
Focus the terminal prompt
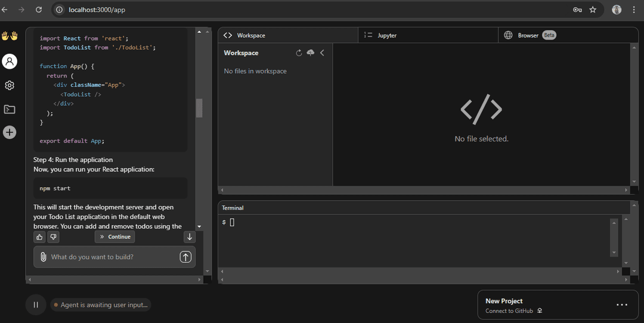pos(232,223)
